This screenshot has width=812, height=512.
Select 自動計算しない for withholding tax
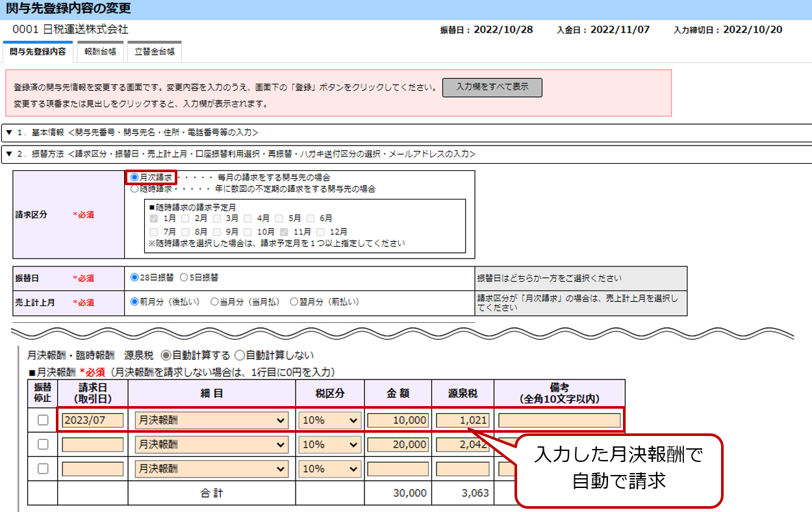click(239, 355)
